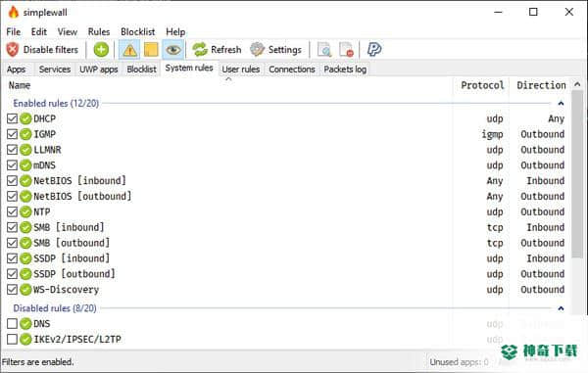588x373 pixels.
Task: Click the PayPal donate icon
Action: point(374,49)
